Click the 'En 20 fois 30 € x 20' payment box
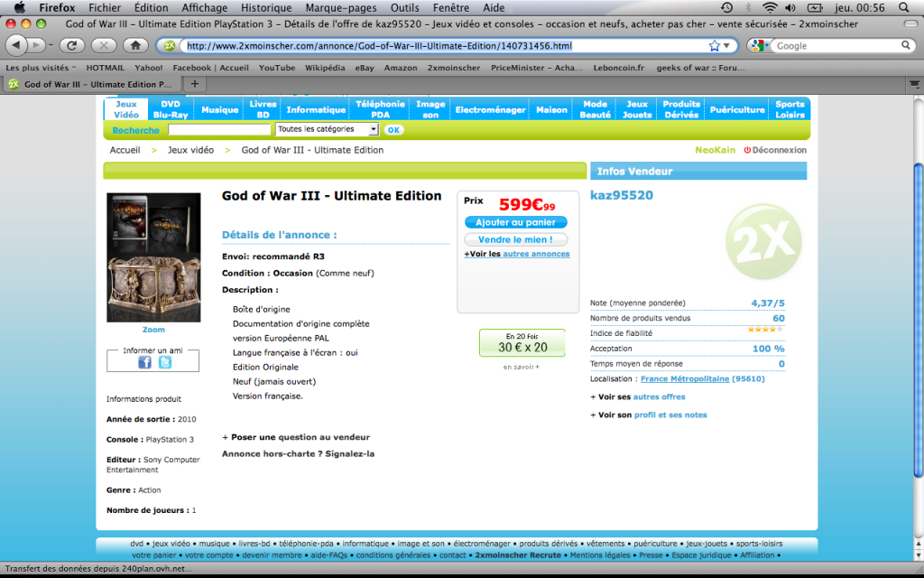 click(522, 342)
